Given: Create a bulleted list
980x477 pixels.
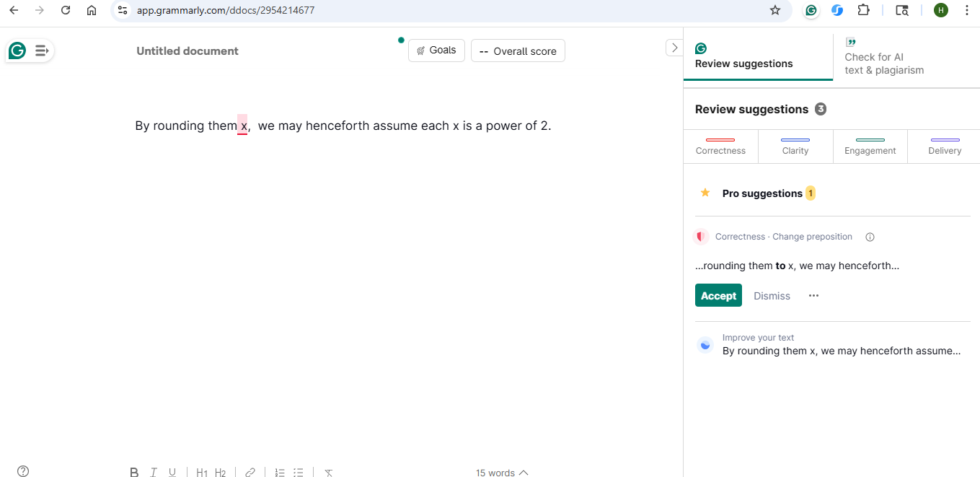Looking at the screenshot, I should point(299,473).
